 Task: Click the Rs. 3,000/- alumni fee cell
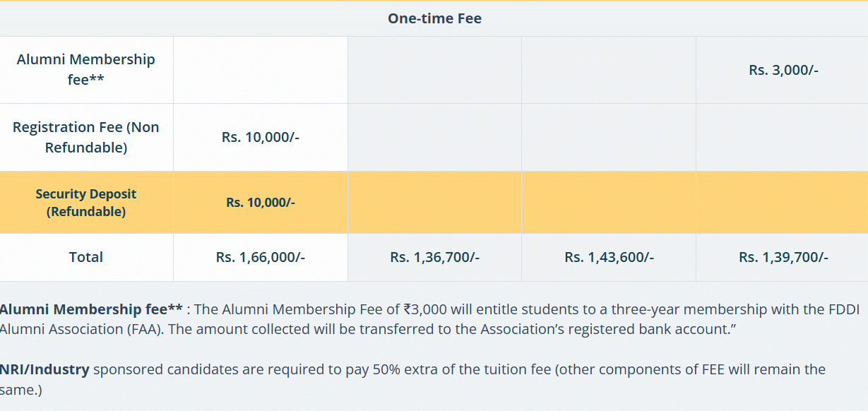pos(783,70)
